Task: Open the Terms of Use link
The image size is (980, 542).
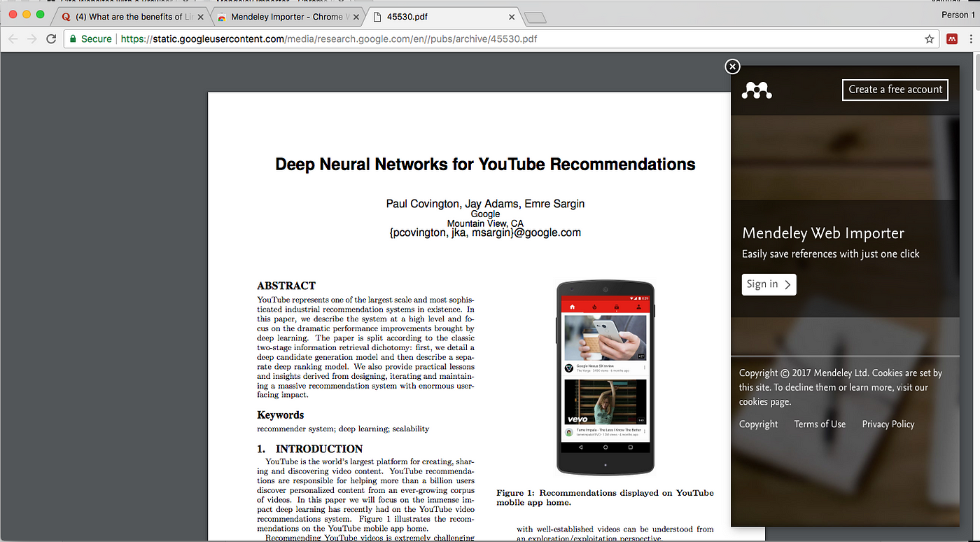Action: click(x=820, y=424)
